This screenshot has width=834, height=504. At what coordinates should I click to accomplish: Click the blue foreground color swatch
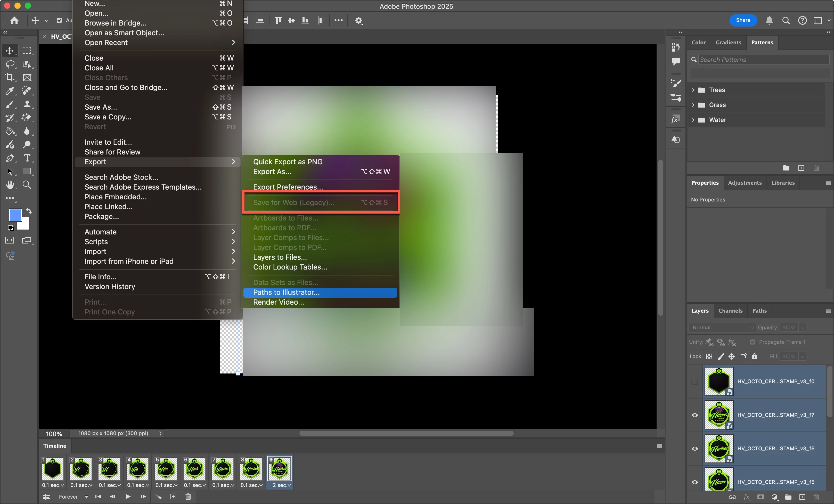pos(14,215)
